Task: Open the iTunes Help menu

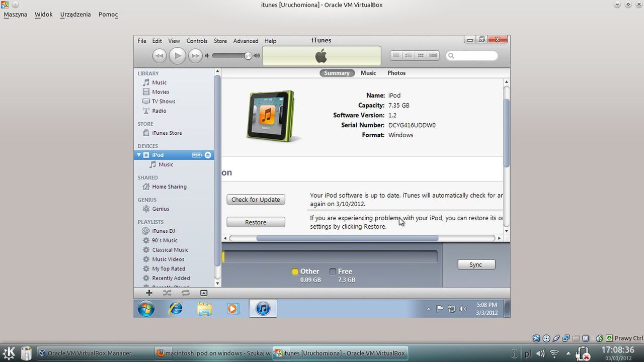Action: (270, 41)
